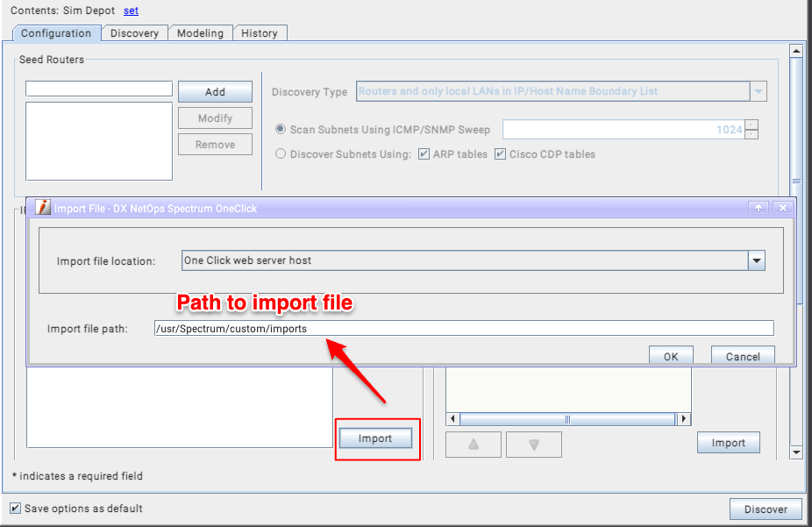Image resolution: width=812 pixels, height=527 pixels.
Task: Click Cancel in the Import File dialog
Action: (743, 356)
